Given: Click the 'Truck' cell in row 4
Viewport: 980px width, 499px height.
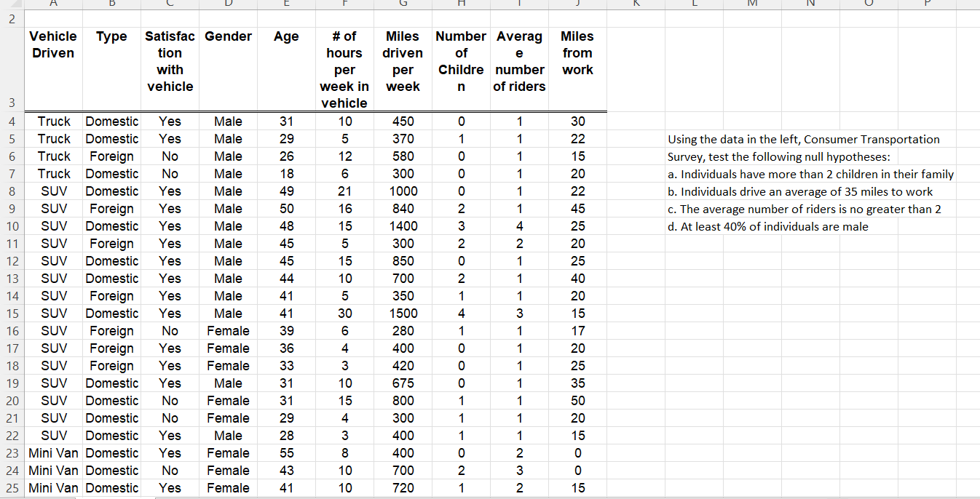Looking at the screenshot, I should tap(54, 121).
